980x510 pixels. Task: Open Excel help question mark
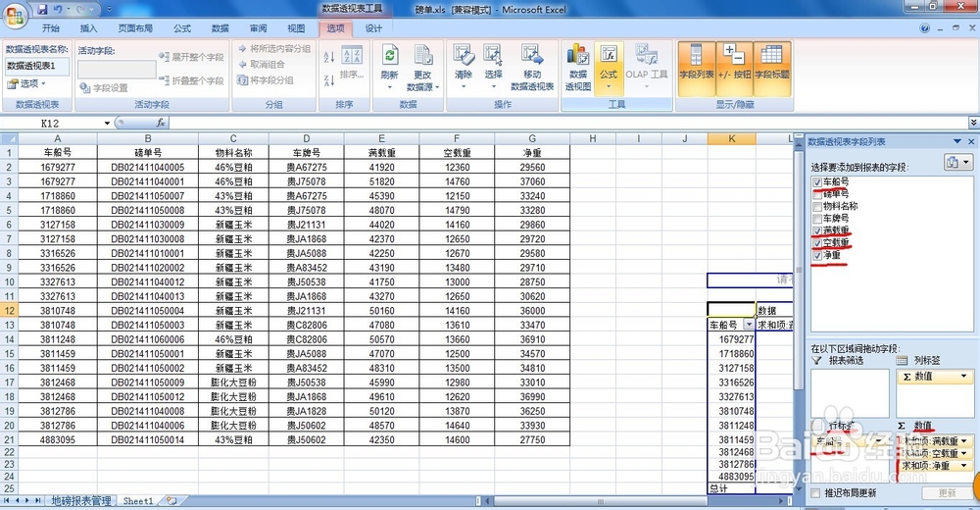point(925,28)
